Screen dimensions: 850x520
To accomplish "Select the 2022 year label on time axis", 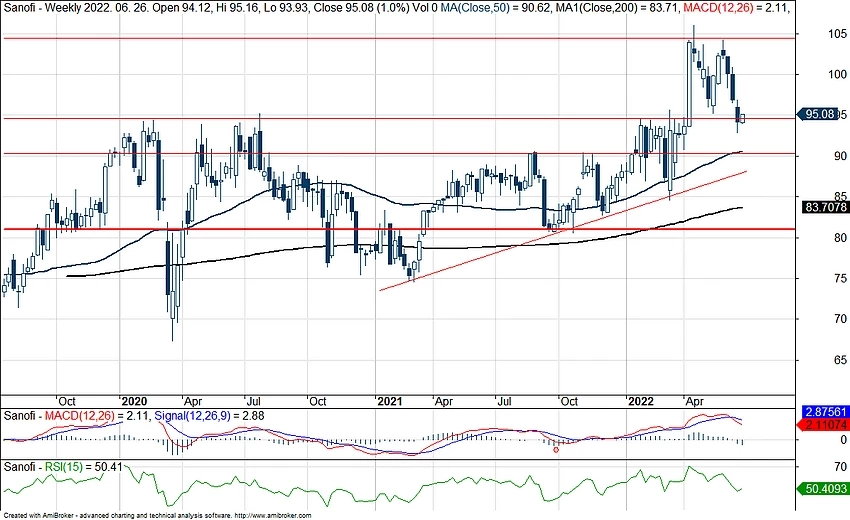I will (640, 401).
